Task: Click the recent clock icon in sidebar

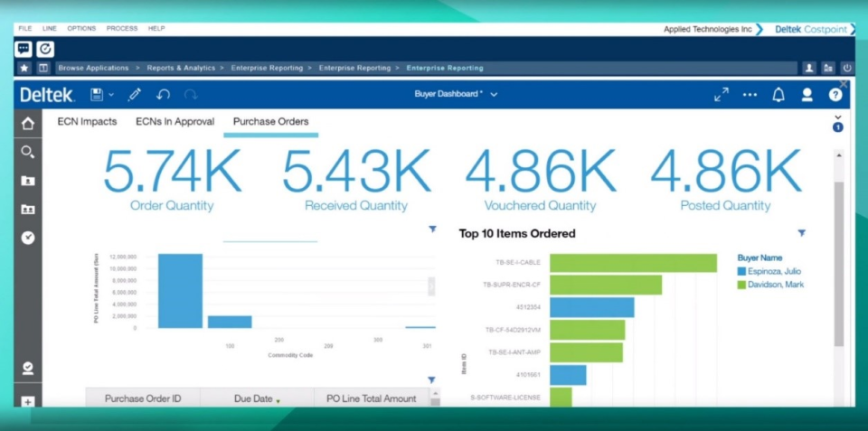Action: coord(28,238)
